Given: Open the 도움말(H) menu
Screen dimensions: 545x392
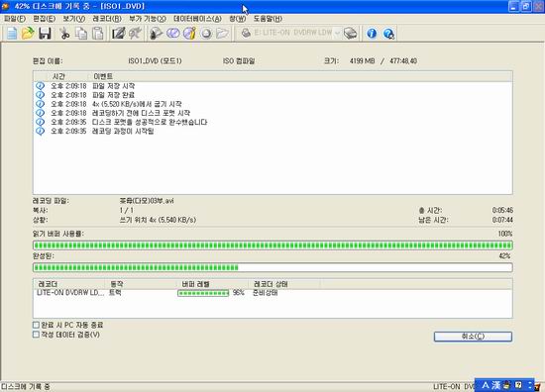Looking at the screenshot, I should point(268,19).
